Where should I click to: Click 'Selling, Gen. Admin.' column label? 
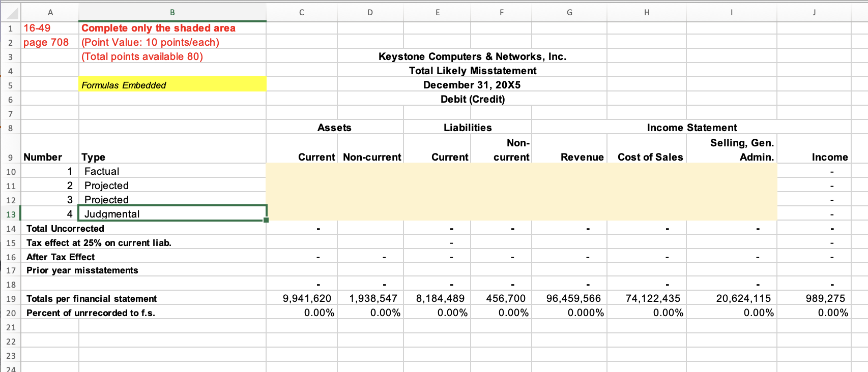742,150
